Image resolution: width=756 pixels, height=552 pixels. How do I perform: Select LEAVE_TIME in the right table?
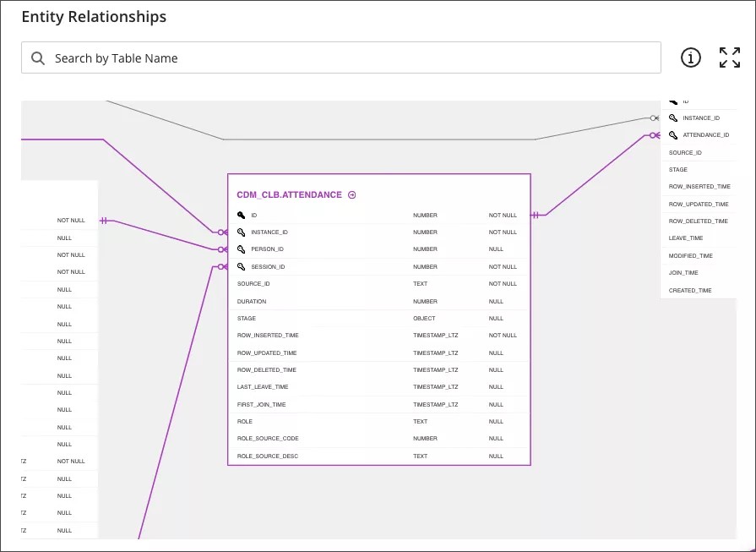click(686, 238)
